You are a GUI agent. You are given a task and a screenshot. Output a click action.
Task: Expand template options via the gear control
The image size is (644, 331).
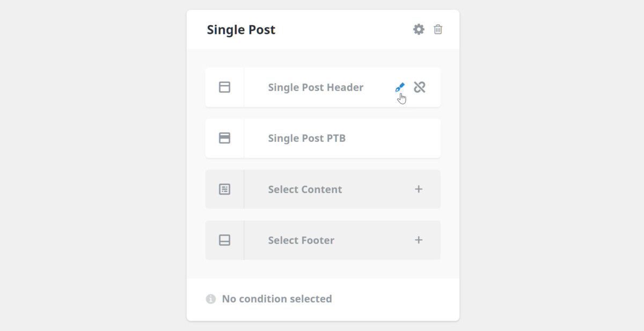(419, 30)
